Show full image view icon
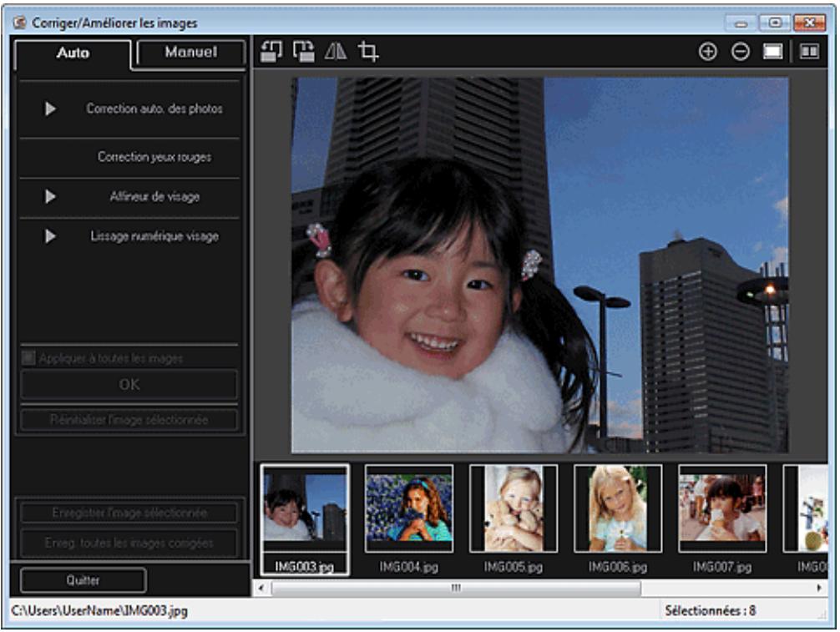The width and height of the screenshot is (840, 632). pyautogui.click(x=772, y=52)
